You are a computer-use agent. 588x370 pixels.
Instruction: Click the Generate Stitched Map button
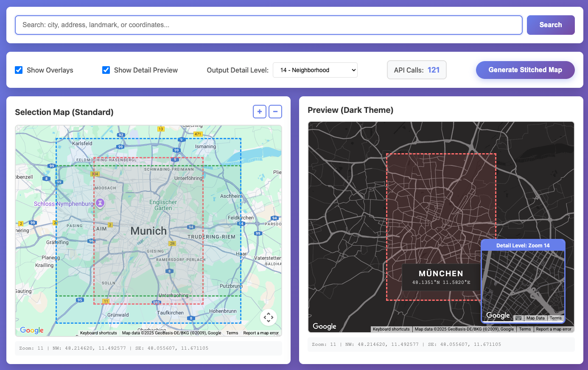pyautogui.click(x=525, y=70)
